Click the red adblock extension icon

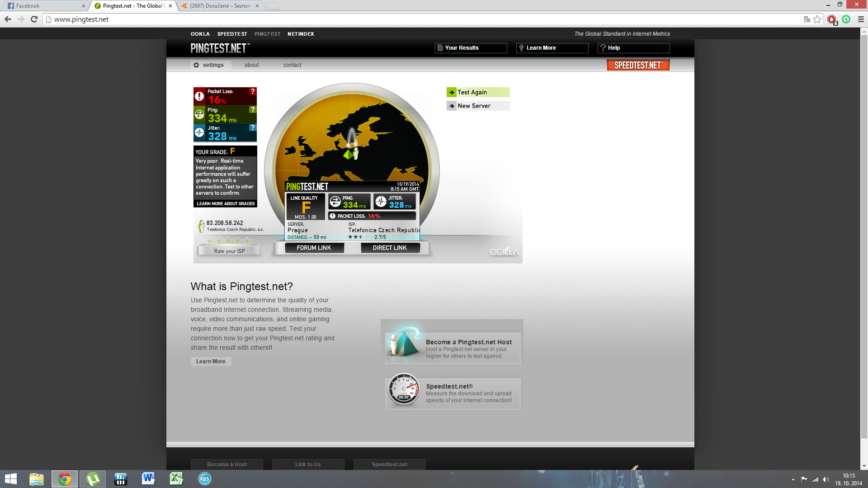pyautogui.click(x=832, y=19)
